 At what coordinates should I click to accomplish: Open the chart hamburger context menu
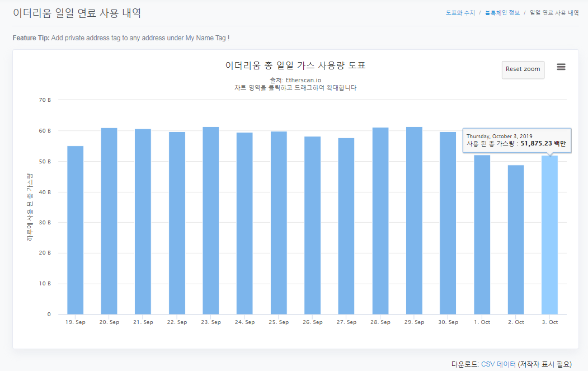point(561,67)
